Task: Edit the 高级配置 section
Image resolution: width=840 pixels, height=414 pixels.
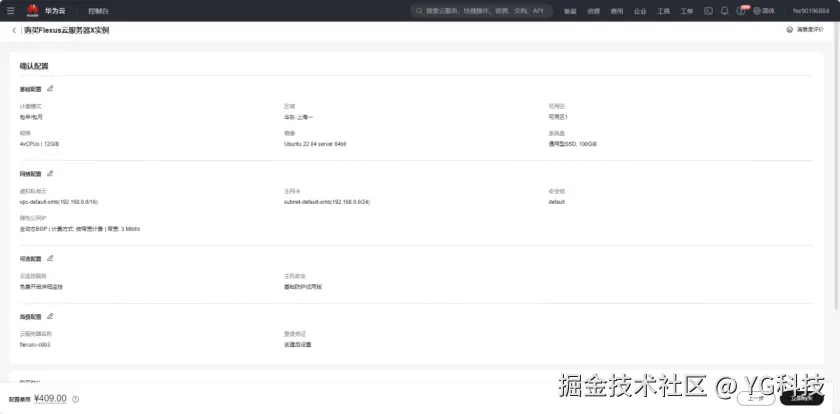Action: click(50, 316)
